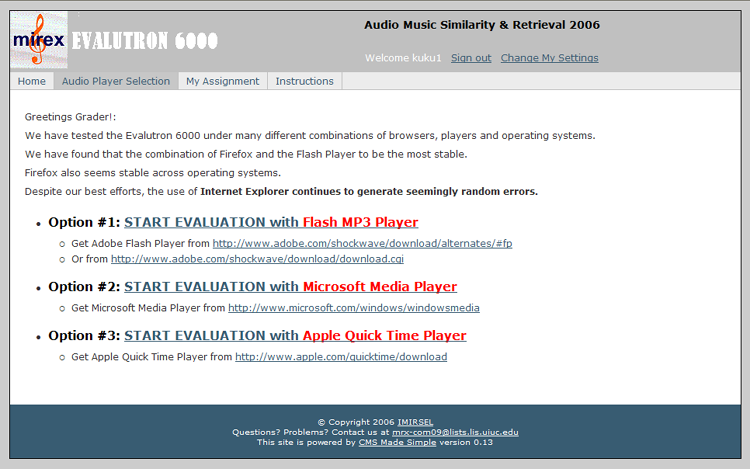
Task: Click the EVALUTRON 6000 banner title
Action: coord(145,41)
